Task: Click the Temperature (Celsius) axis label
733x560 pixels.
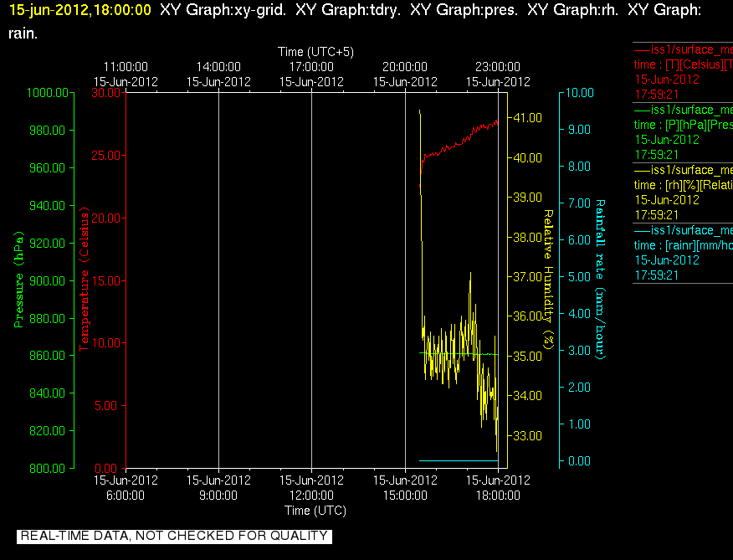Action: click(84, 279)
